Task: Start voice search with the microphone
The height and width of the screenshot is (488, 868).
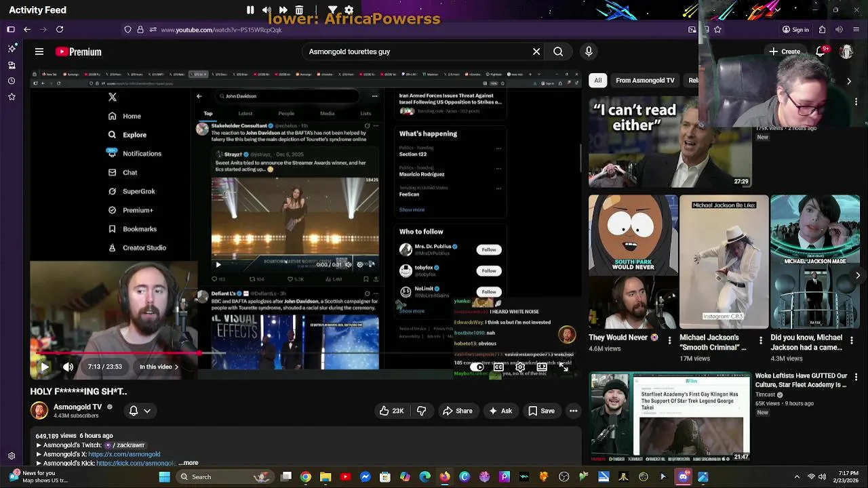Action: pos(589,52)
